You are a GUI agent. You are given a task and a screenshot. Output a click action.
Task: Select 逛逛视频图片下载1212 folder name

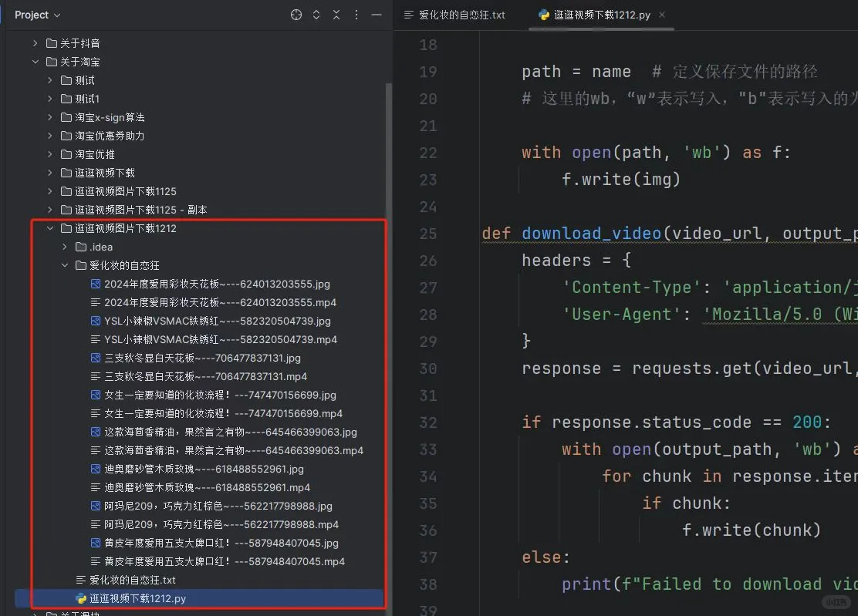click(125, 228)
